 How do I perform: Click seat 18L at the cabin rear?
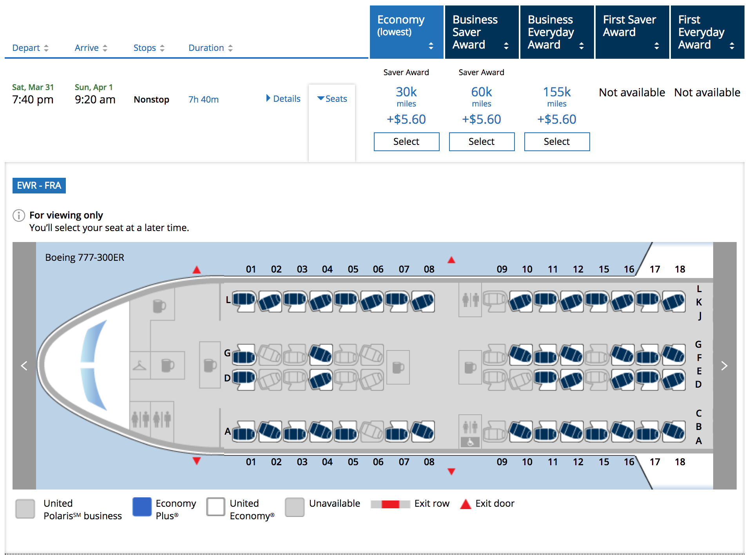[673, 301]
